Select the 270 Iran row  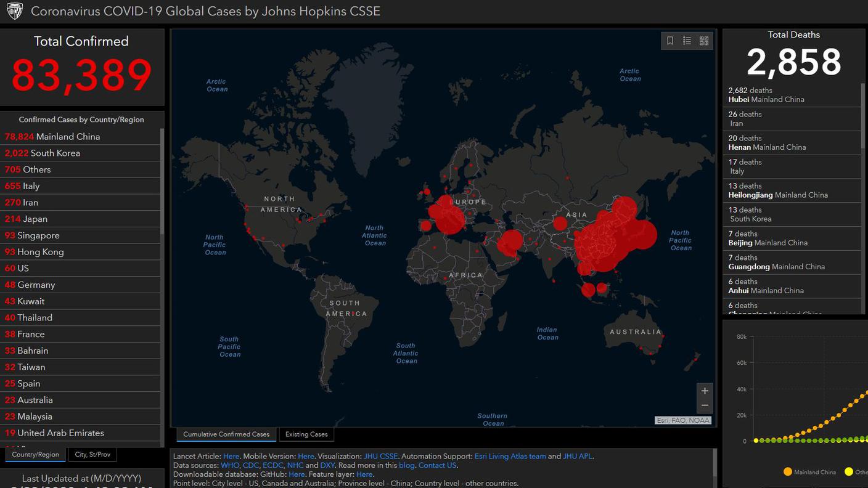click(x=80, y=202)
